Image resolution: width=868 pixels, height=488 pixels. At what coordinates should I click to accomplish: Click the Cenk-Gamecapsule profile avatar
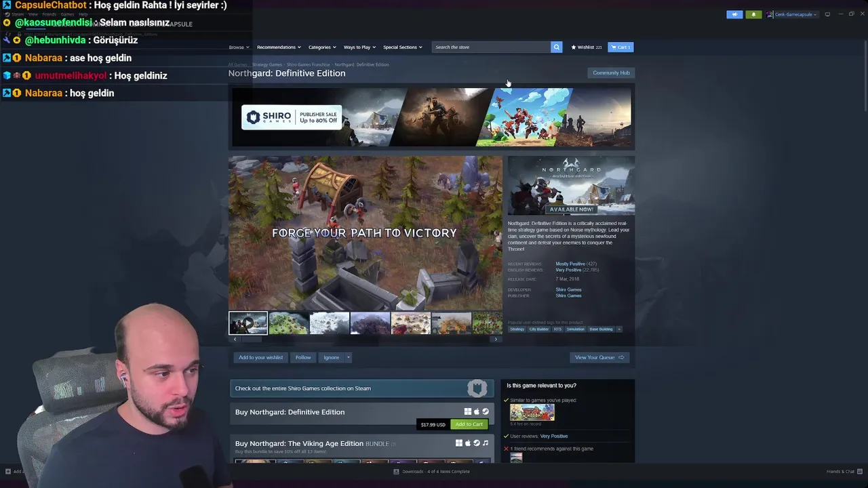[770, 14]
